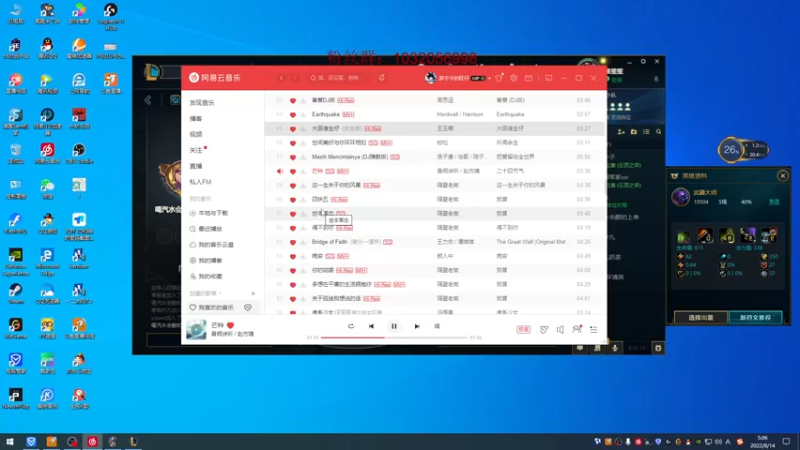This screenshot has height=450, width=800.
Task: Open NetEase Music icon on taskbar
Action: [x=92, y=442]
